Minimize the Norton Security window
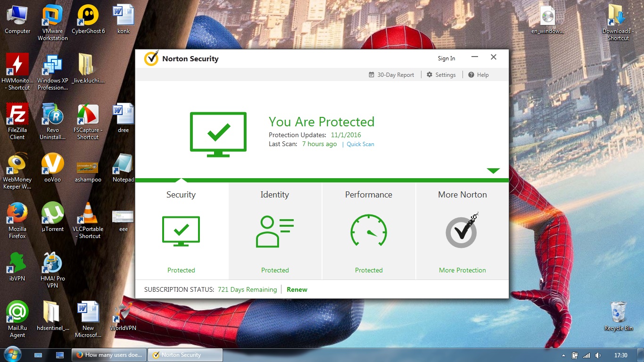 point(475,57)
